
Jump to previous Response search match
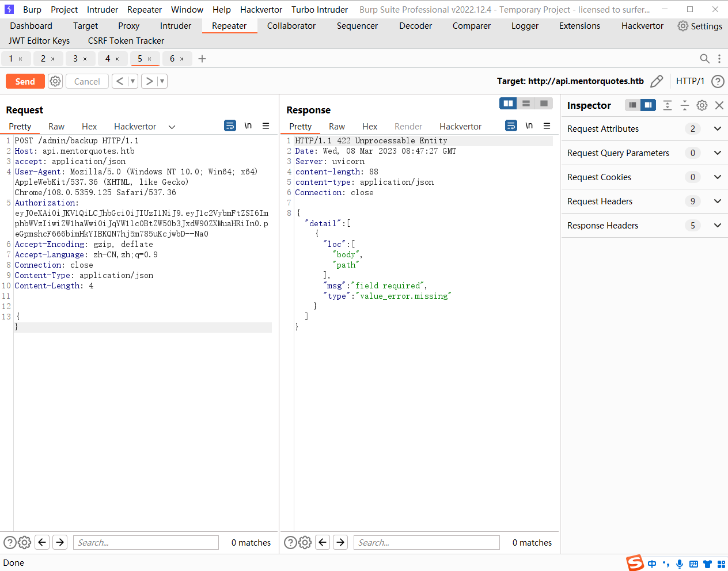click(323, 542)
